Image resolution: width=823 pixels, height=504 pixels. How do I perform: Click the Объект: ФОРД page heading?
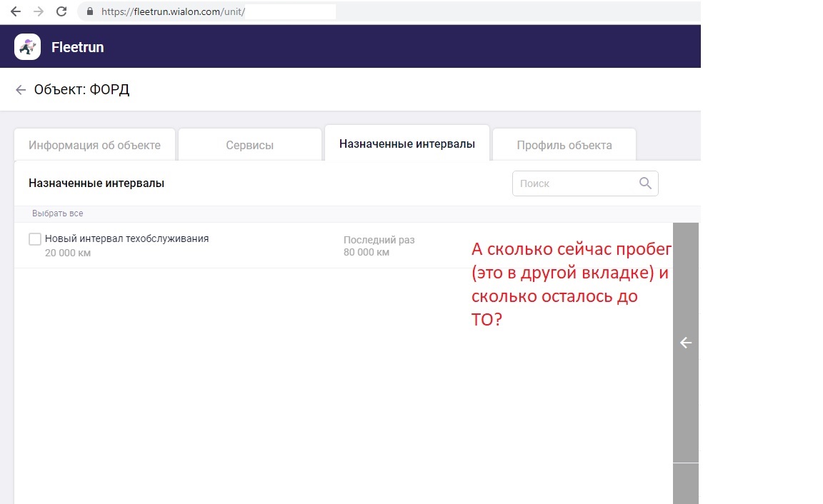tap(82, 90)
